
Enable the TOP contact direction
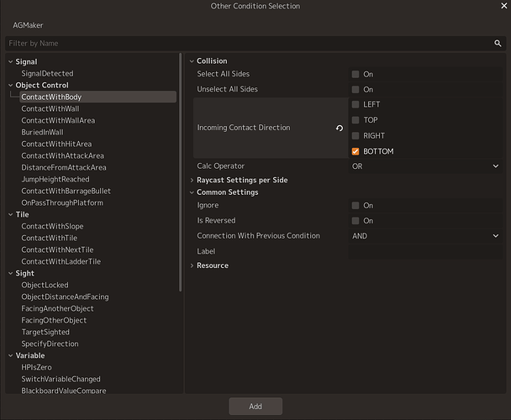point(356,120)
